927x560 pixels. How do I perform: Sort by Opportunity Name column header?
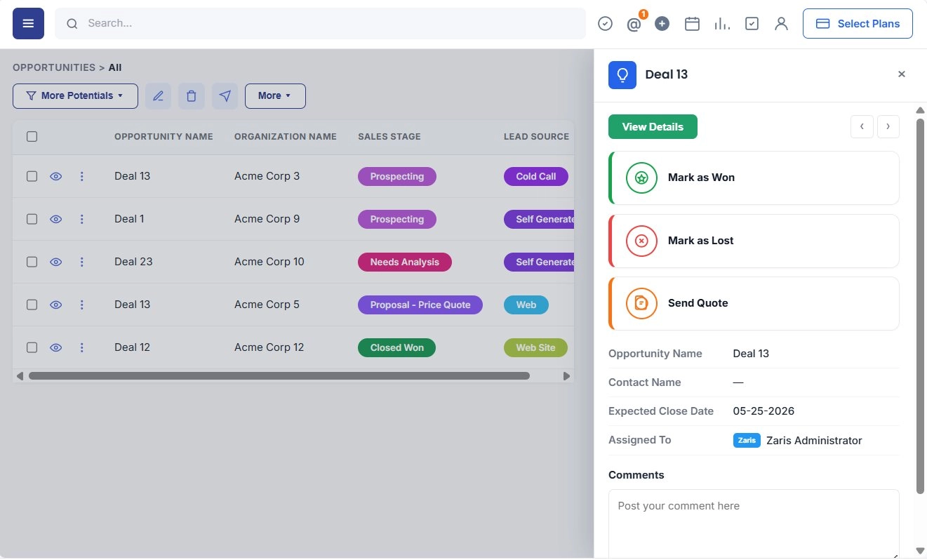[x=164, y=137]
